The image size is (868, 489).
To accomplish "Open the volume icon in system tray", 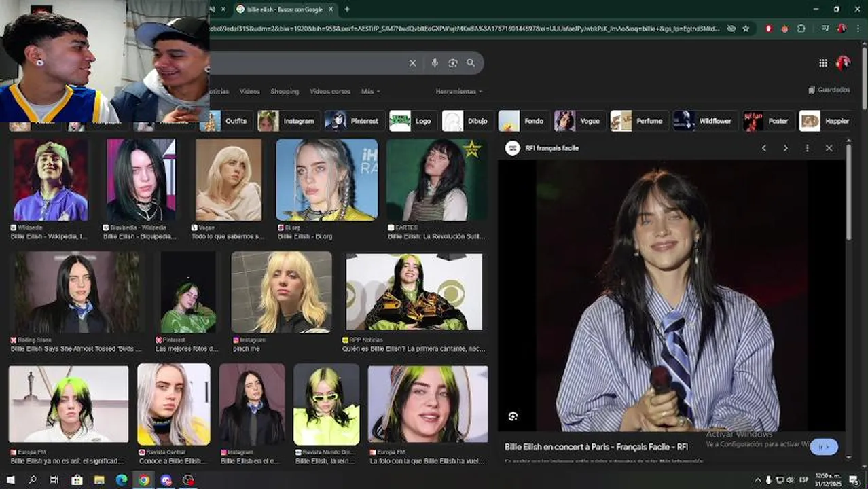I will 789,480.
